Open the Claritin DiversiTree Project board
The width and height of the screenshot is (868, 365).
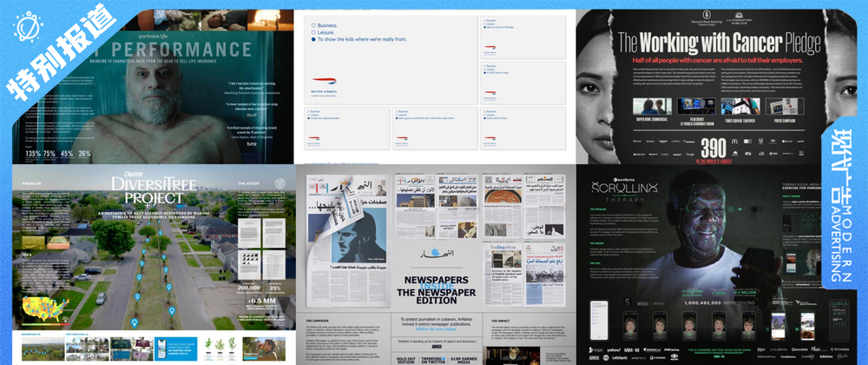click(155, 264)
